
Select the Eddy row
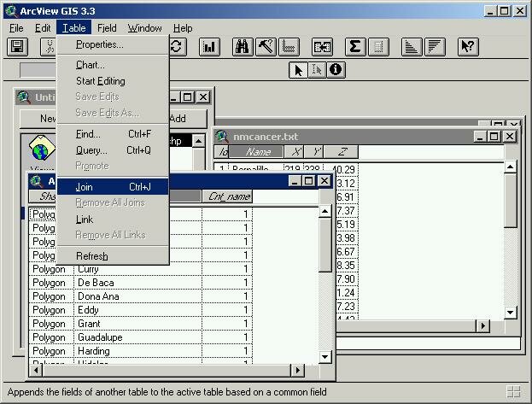[x=140, y=310]
